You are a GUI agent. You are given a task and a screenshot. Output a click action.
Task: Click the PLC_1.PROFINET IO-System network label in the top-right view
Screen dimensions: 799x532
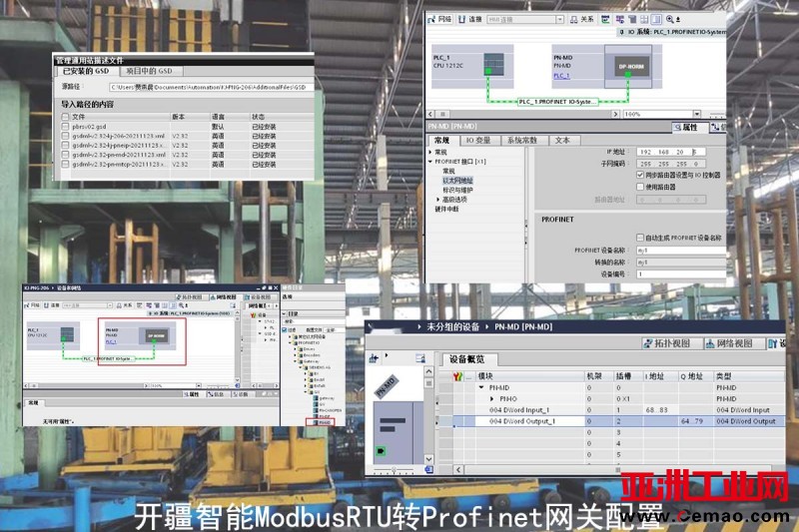click(558, 102)
